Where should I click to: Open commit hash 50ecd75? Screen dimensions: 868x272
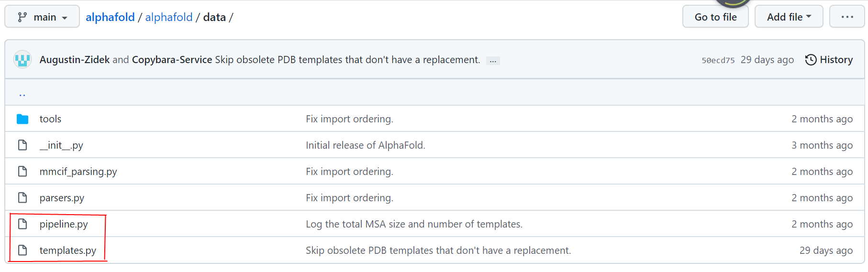[718, 60]
